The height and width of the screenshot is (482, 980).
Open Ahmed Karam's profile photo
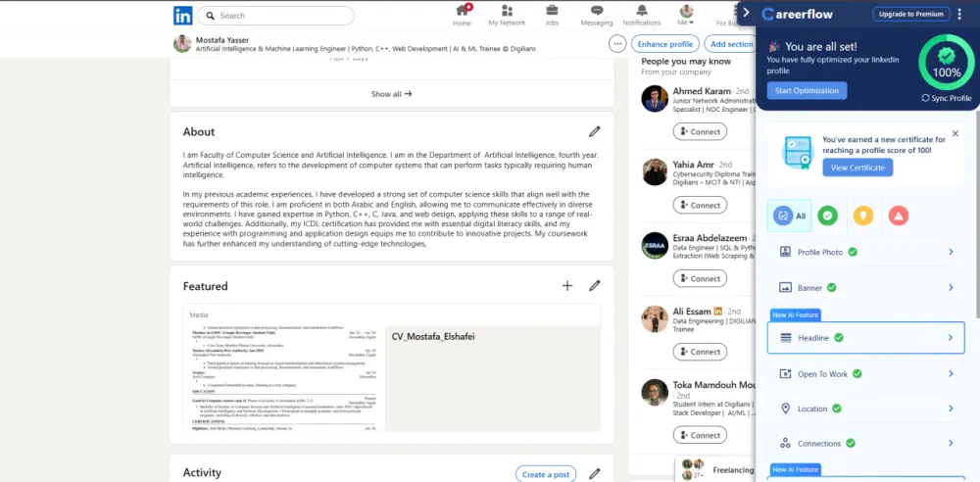click(x=655, y=98)
